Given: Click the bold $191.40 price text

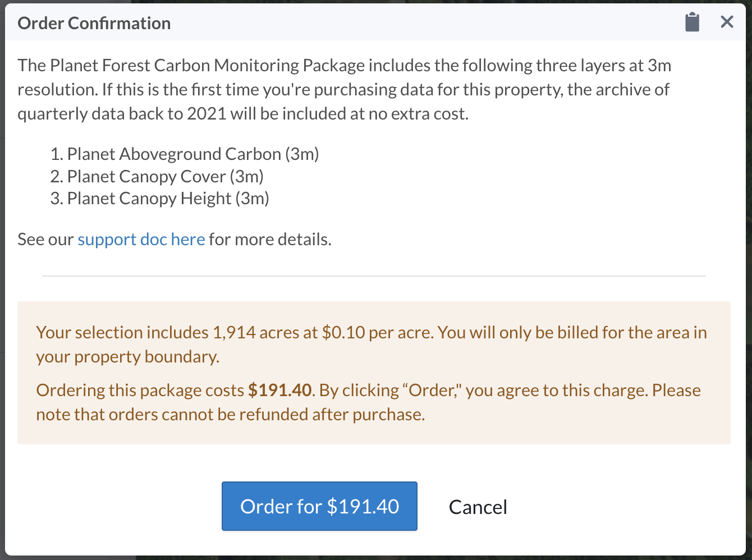Looking at the screenshot, I should (280, 391).
